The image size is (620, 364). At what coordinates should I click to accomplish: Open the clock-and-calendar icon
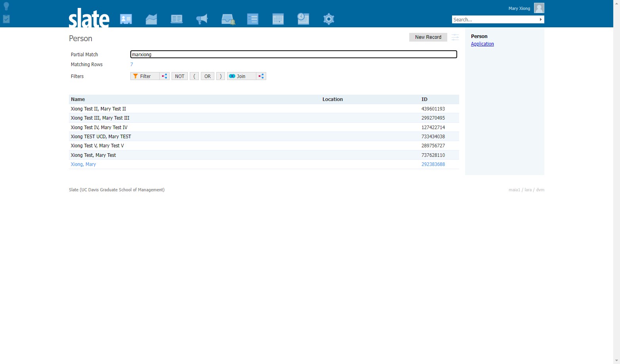(x=303, y=19)
